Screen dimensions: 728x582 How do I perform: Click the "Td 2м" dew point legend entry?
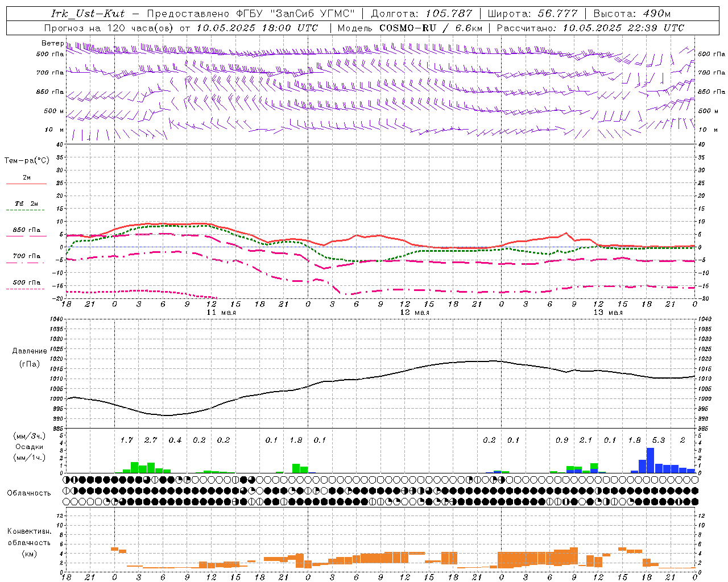point(27,203)
